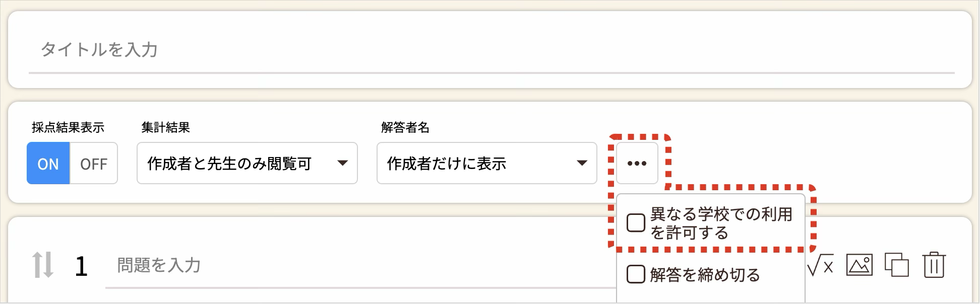Click arrow of 作成者と先生のみ閲覧可 dropdown

click(x=343, y=163)
